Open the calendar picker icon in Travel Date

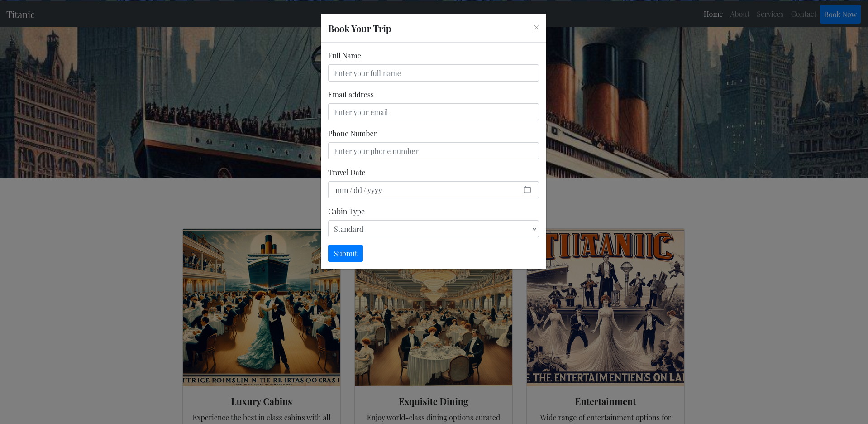[527, 189]
